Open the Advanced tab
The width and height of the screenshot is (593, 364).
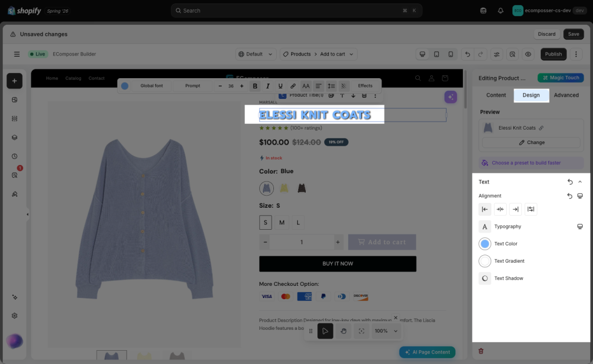click(566, 95)
